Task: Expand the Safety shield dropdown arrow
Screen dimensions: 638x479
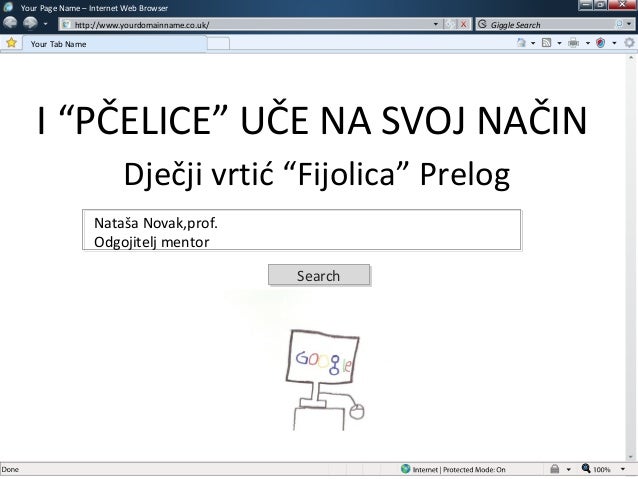Action: point(614,43)
